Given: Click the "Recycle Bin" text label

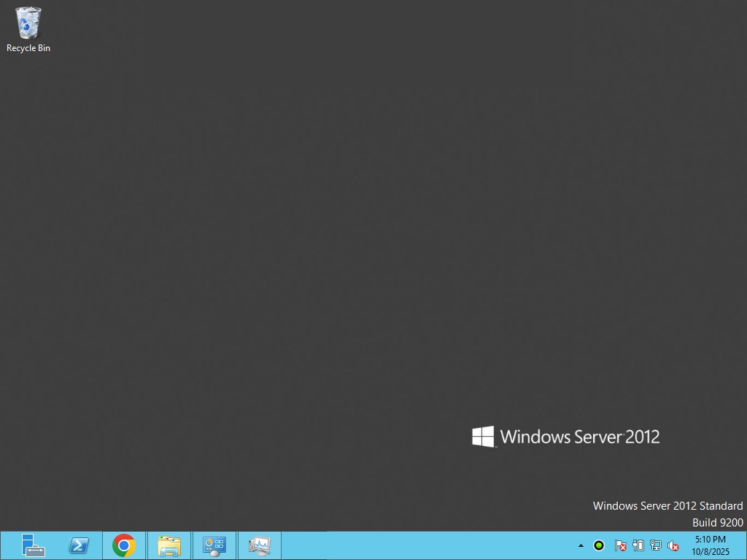Looking at the screenshot, I should tap(28, 48).
